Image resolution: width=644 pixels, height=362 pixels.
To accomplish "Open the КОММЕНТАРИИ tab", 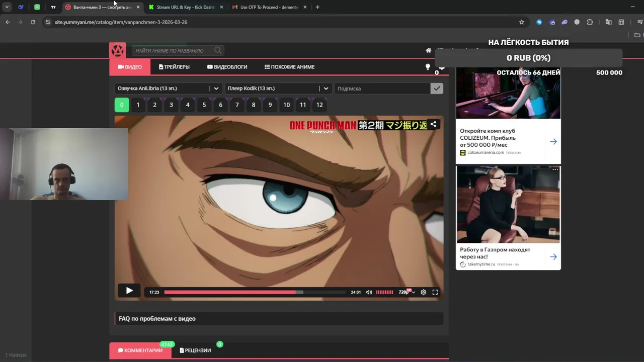I will point(140,350).
